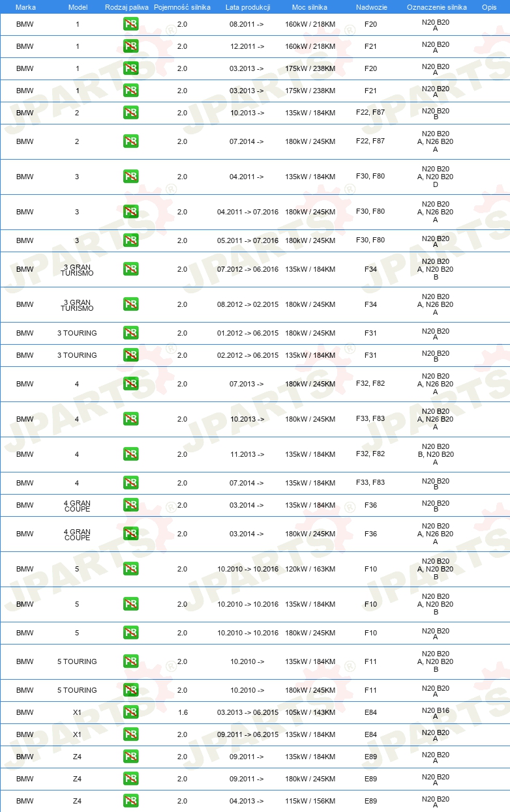
Task: Select date range '03.2013 -> 06.2015'
Action: coord(247,712)
